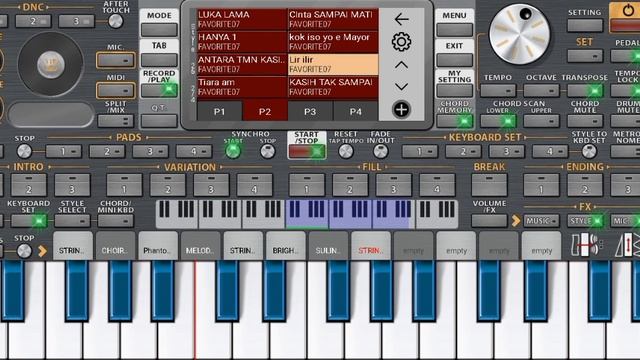640x360 pixels.
Task: Click STYLE TO KBD SET round button
Action: click(589, 151)
